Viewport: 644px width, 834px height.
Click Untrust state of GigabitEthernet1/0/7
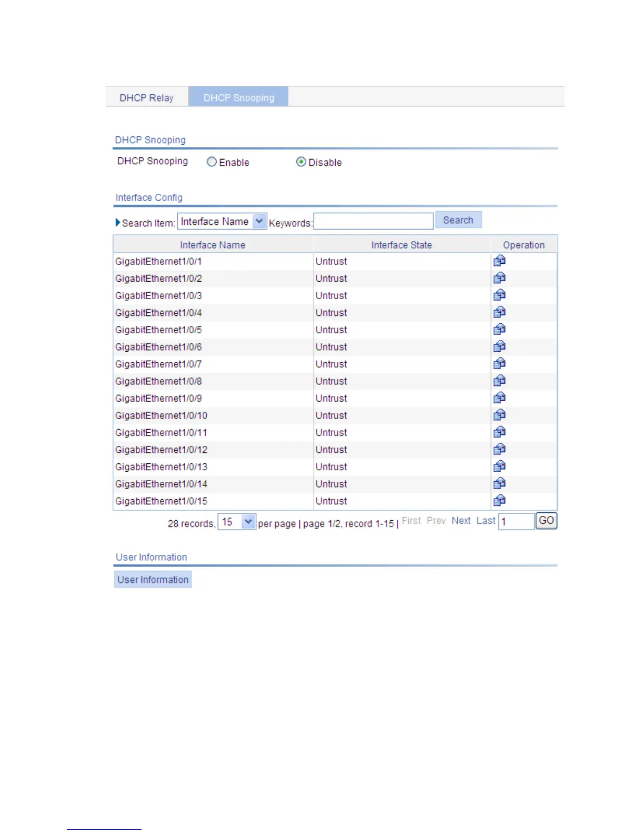[x=331, y=364]
